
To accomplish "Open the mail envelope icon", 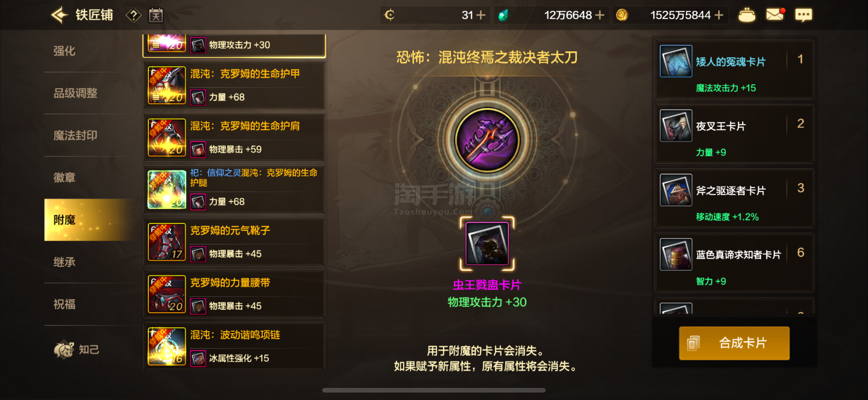I will 775,15.
